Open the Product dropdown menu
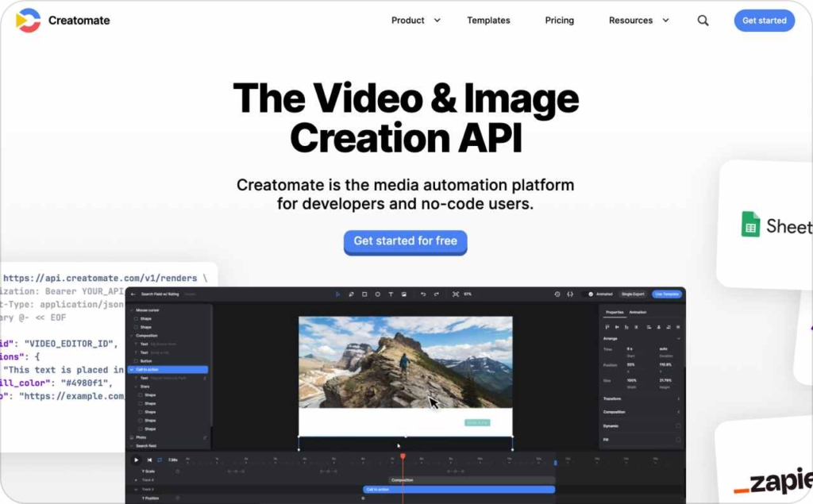Screen dimensions: 813x504 (414, 21)
